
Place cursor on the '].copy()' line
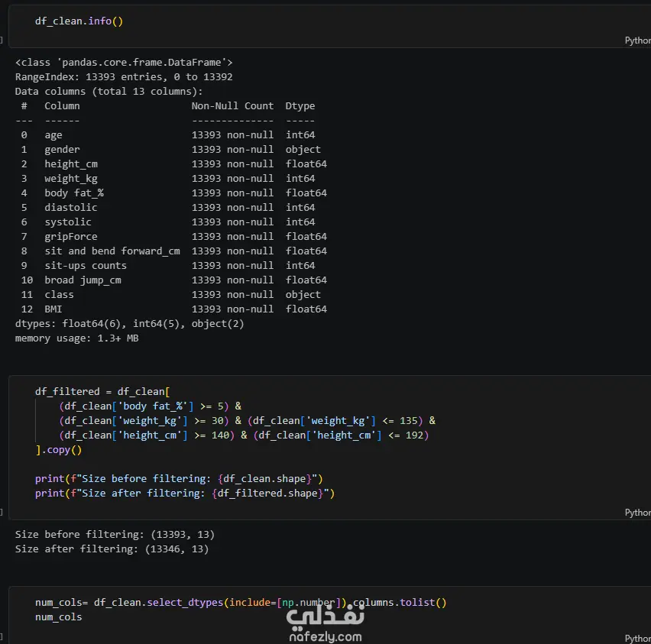[59, 450]
